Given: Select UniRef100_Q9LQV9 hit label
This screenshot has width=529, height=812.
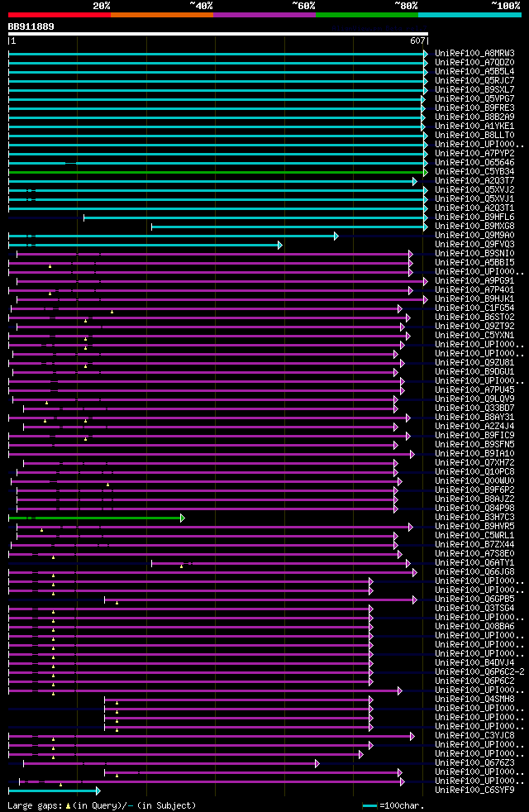Looking at the screenshot, I should (x=474, y=399).
